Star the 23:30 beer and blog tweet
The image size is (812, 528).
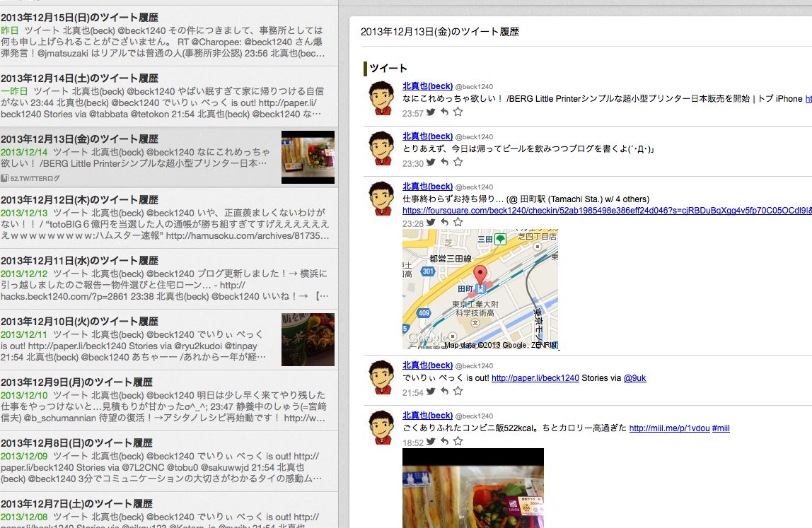[458, 163]
